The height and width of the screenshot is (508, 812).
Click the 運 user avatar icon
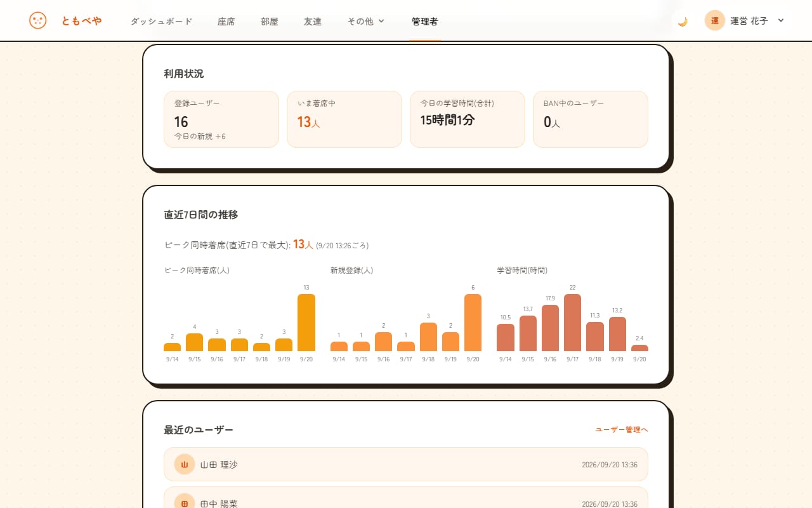(x=715, y=20)
